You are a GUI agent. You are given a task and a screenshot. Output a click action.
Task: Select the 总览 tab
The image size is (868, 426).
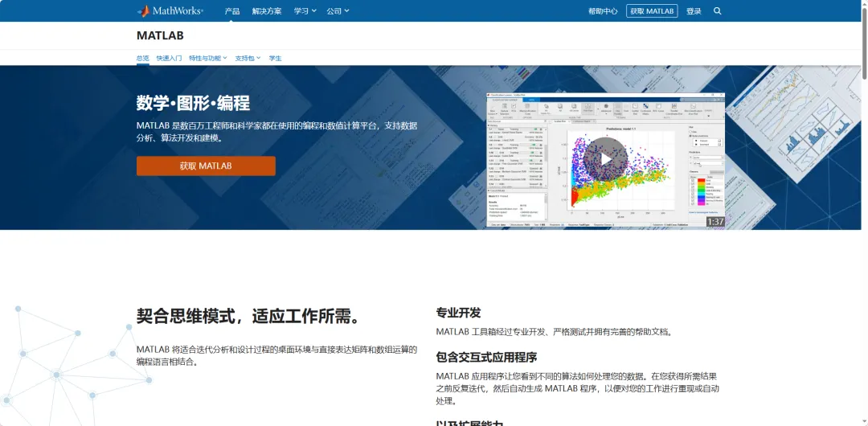pos(143,58)
